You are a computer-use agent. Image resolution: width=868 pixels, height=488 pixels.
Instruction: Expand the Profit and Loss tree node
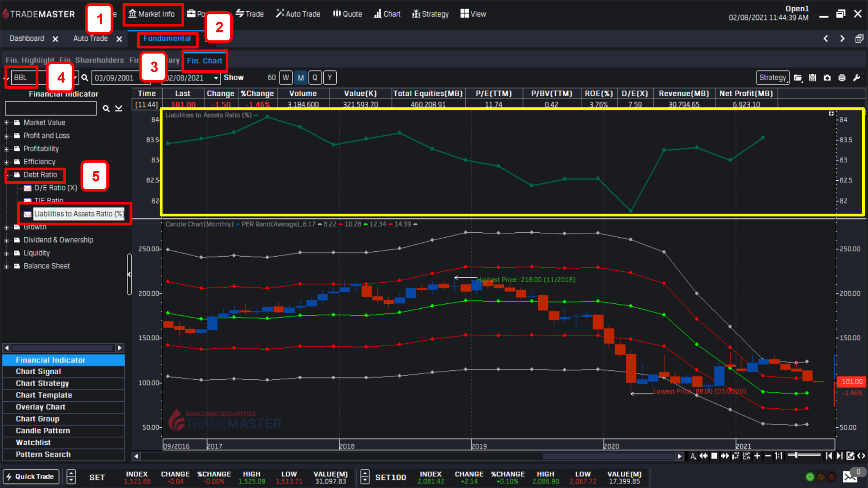click(x=7, y=136)
